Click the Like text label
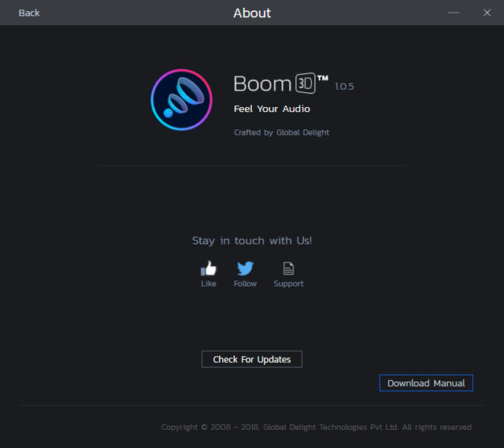This screenshot has width=504, height=448. [x=209, y=283]
